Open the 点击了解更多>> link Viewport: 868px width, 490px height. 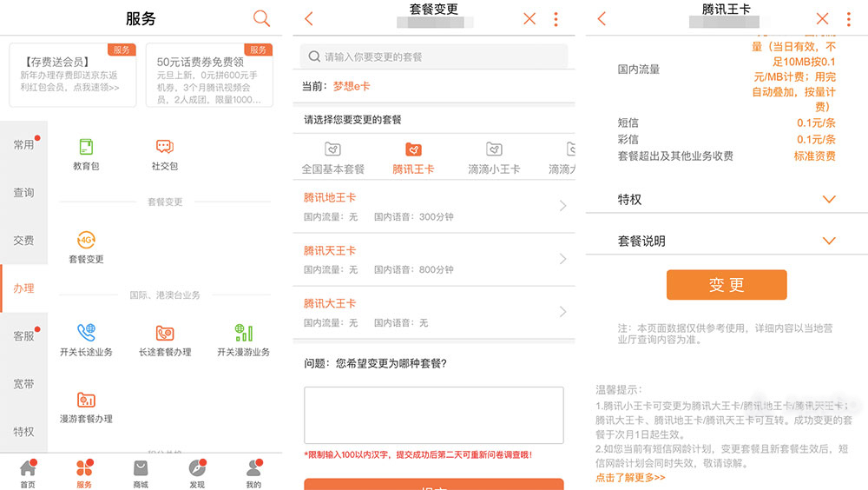[x=630, y=477]
